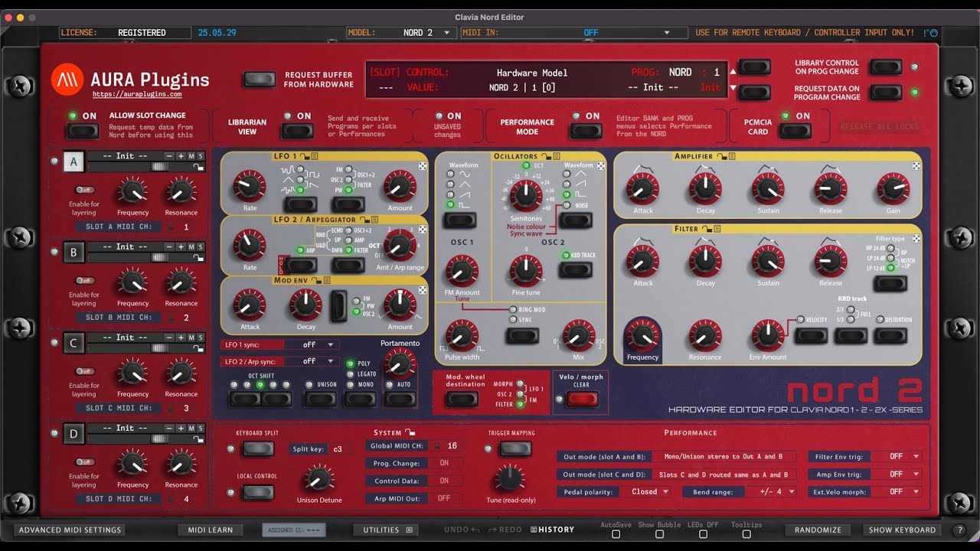Toggle Slot A Enable for layering switch
980x551 pixels.
click(x=84, y=190)
